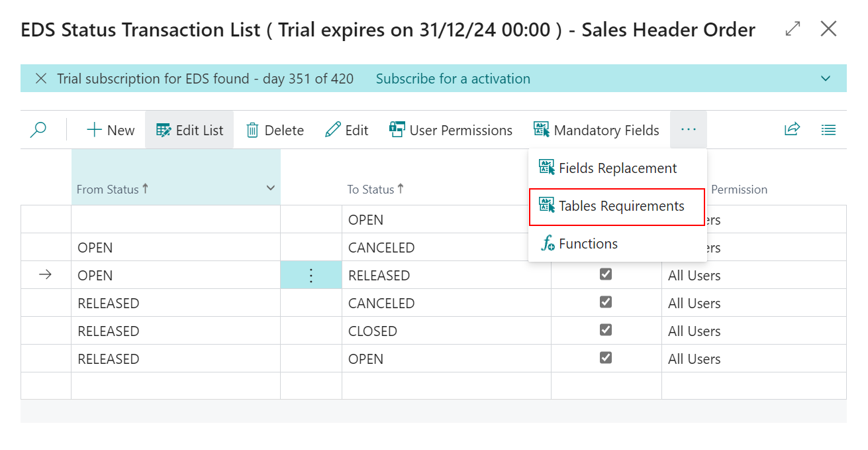Click the Share page icon
The width and height of the screenshot is (868, 450).
pos(792,129)
